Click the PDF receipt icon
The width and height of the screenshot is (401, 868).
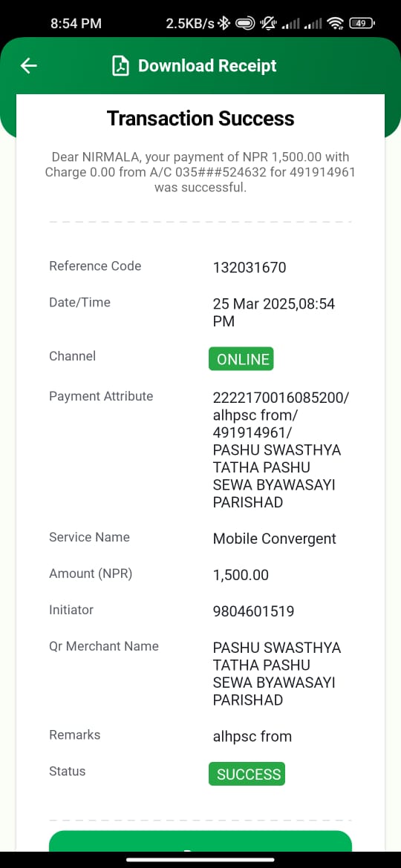coord(120,66)
